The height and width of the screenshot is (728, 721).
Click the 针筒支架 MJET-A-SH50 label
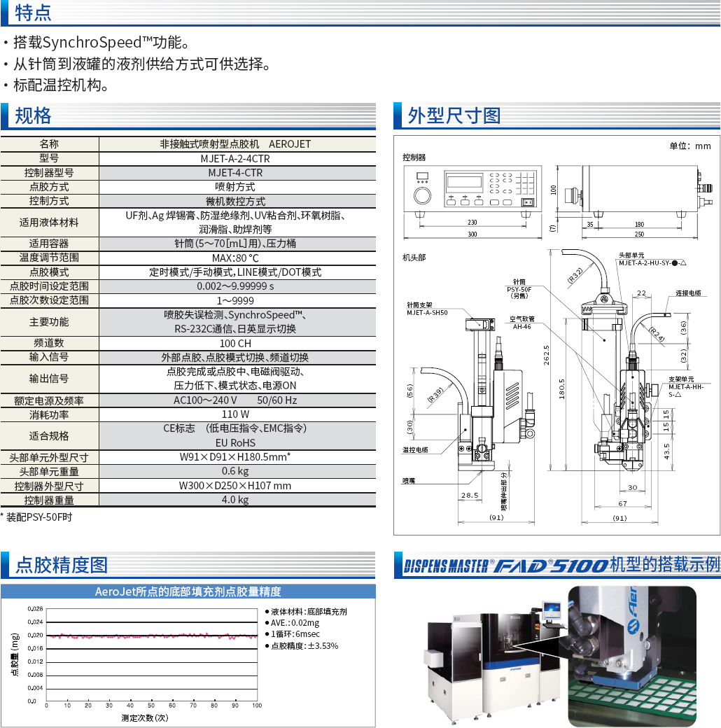(x=427, y=309)
